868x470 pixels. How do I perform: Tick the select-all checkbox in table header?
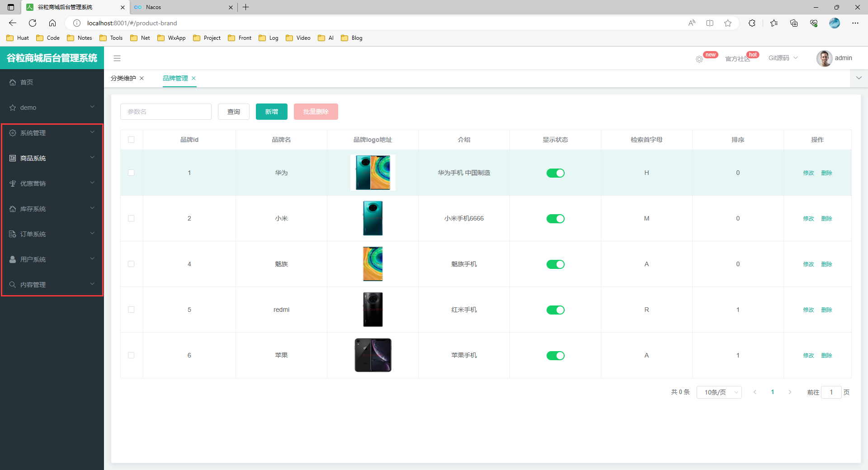pyautogui.click(x=131, y=140)
